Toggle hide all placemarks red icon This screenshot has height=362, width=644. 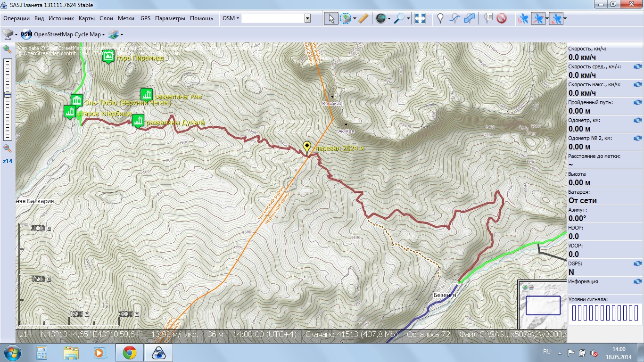pyautogui.click(x=502, y=18)
